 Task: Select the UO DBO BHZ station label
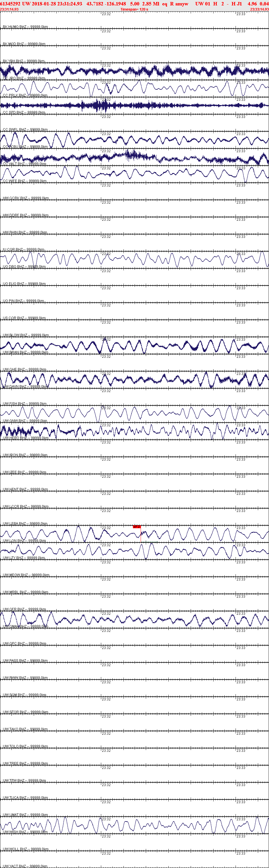[24, 266]
